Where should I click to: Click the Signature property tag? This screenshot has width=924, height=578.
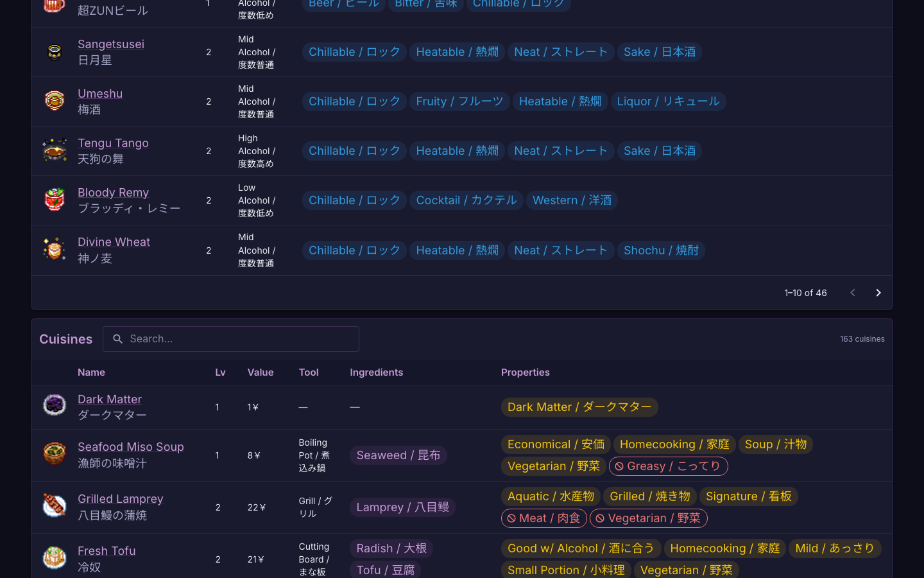[749, 496]
